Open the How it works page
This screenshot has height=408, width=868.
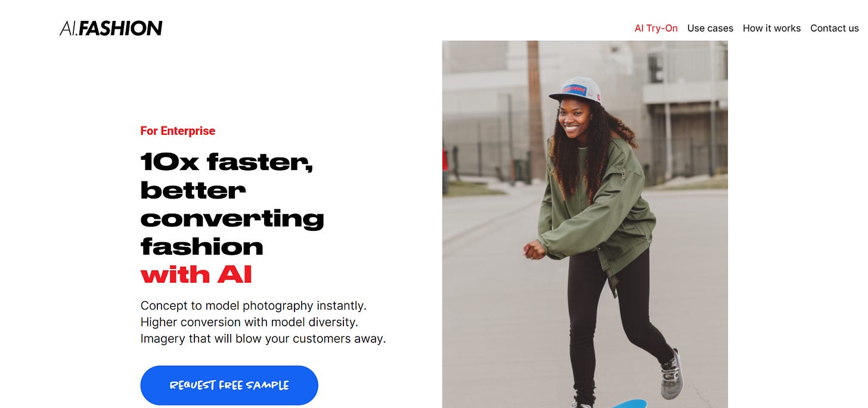click(x=771, y=28)
